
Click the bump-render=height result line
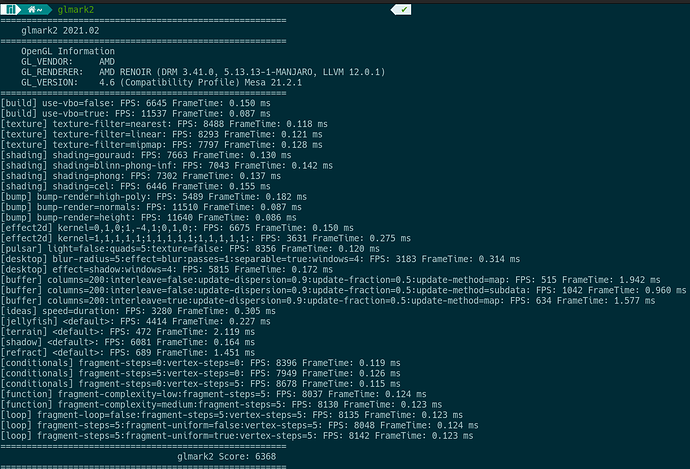(148, 217)
